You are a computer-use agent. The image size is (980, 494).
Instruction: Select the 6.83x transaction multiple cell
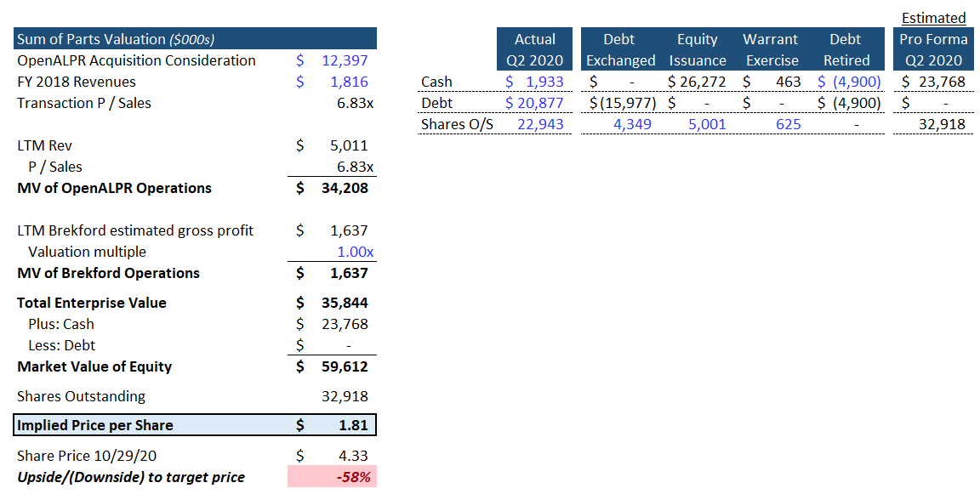click(355, 103)
